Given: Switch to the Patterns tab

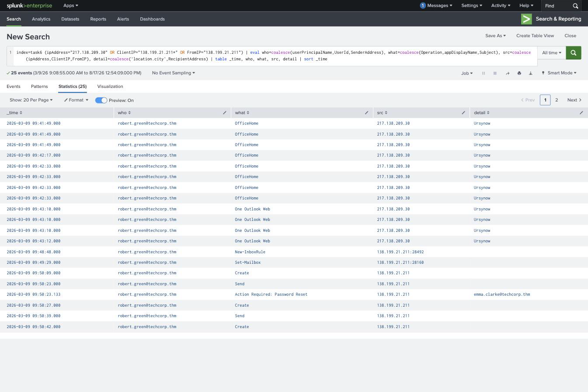Looking at the screenshot, I should (x=39, y=87).
